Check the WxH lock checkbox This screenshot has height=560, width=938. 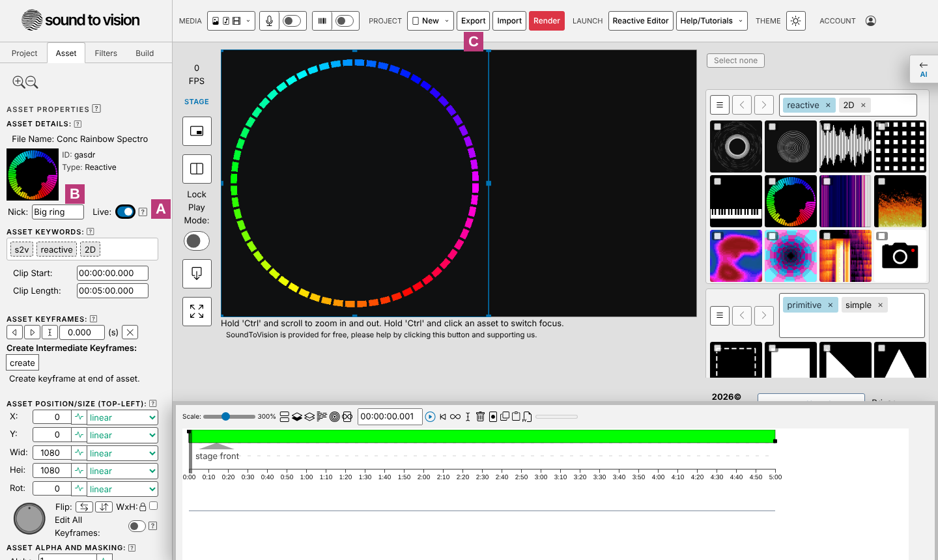point(153,506)
